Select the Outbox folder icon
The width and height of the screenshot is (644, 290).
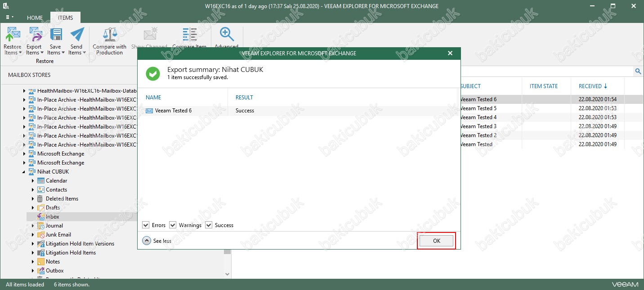click(41, 271)
